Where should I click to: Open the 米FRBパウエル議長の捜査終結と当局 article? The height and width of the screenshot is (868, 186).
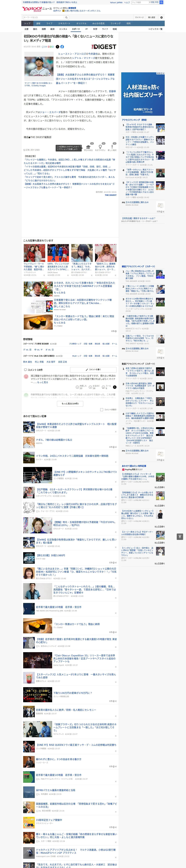pyautogui.click(x=56, y=790)
